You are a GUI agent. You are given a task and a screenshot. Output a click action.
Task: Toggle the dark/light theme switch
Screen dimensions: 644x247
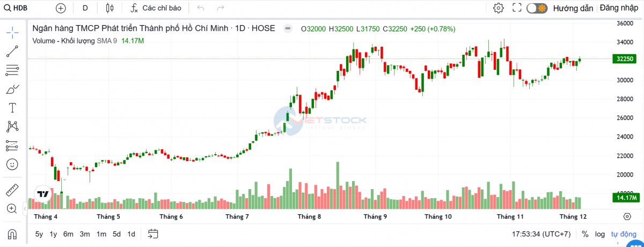(536, 8)
